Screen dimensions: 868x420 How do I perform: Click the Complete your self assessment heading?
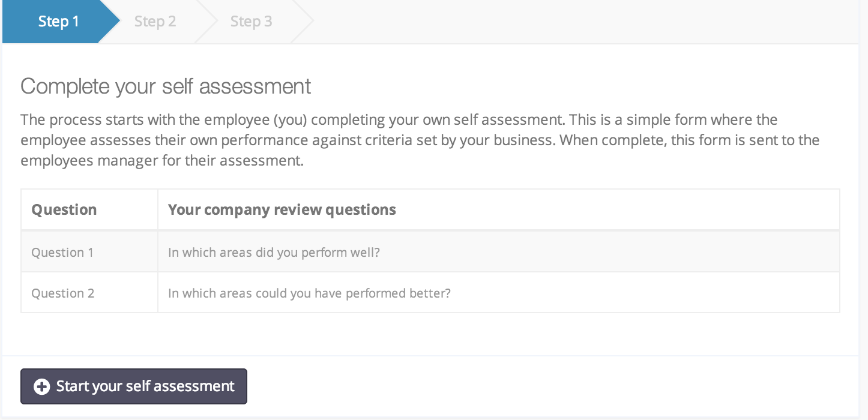click(166, 86)
